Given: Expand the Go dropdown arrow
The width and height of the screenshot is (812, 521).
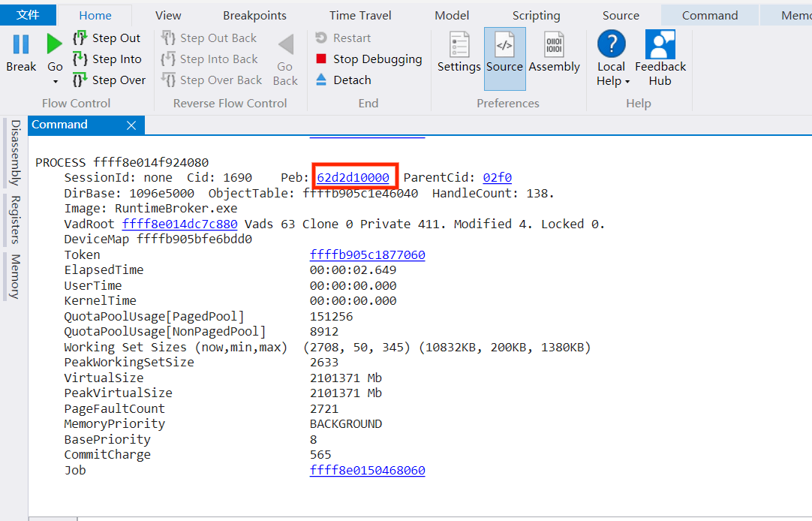Looking at the screenshot, I should 55,81.
